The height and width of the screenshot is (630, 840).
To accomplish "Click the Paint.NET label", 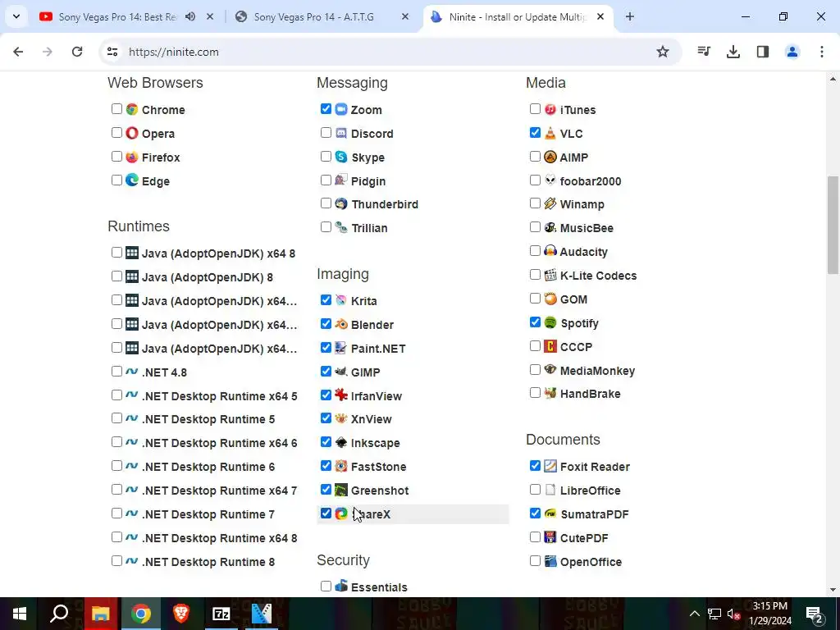I will click(378, 348).
